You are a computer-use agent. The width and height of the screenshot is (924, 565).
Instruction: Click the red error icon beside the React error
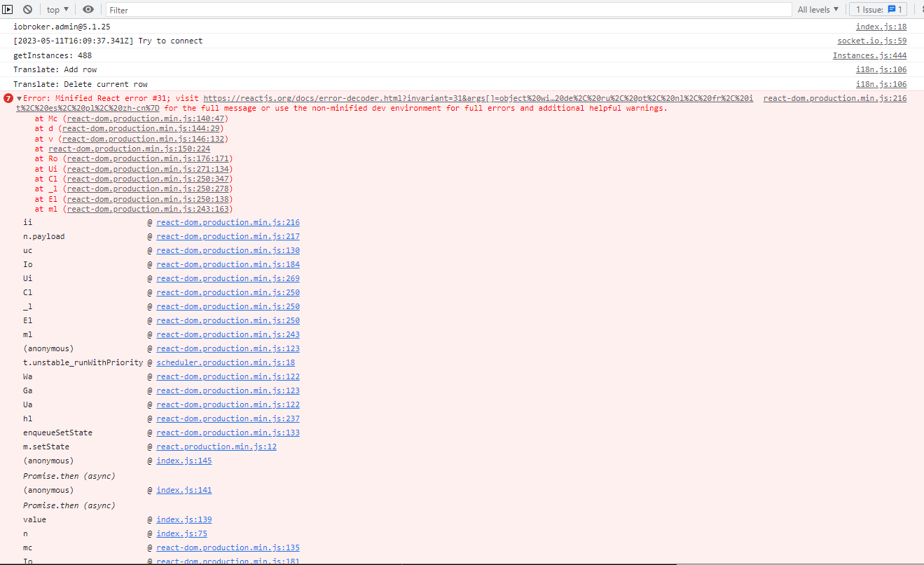click(8, 98)
